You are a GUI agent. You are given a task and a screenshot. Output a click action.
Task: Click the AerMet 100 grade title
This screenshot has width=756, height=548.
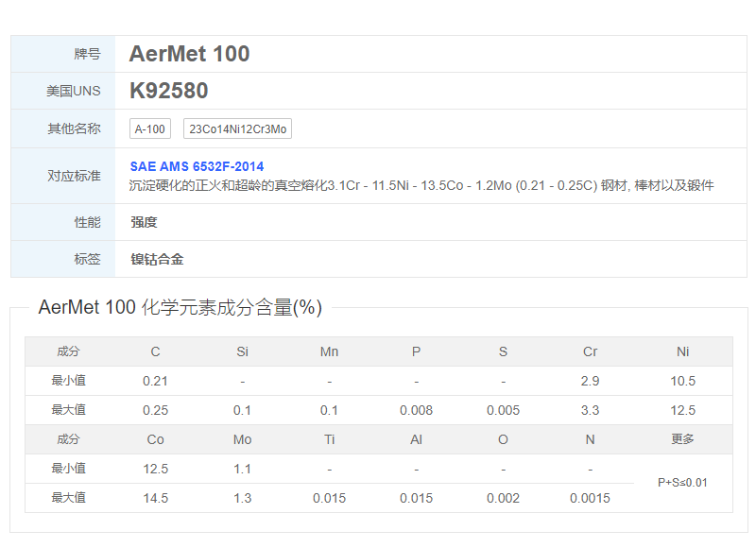pos(190,54)
